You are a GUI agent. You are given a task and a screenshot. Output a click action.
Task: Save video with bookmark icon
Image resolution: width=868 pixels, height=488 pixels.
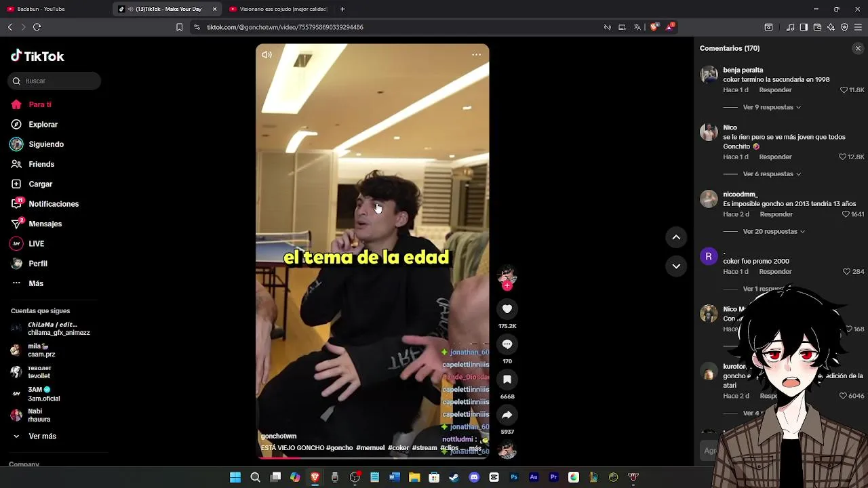point(507,380)
